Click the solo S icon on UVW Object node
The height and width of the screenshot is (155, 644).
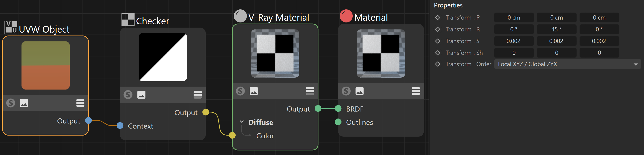tap(10, 103)
